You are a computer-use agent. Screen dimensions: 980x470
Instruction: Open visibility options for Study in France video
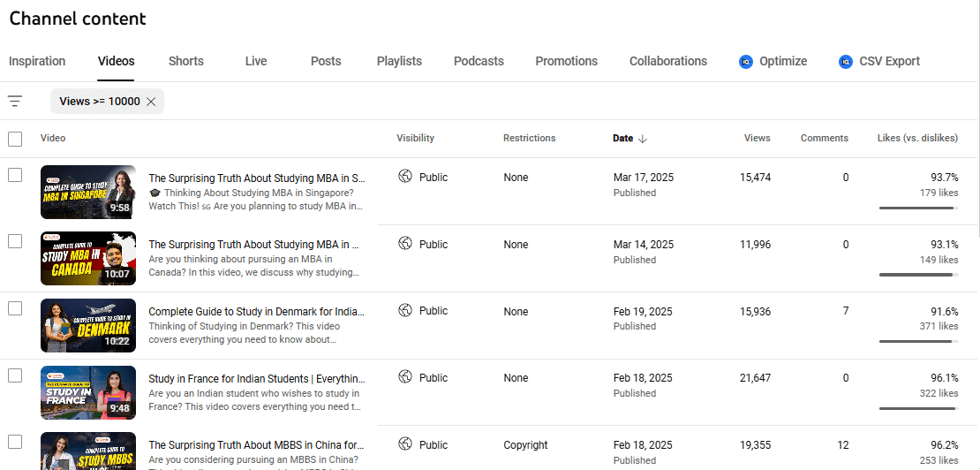click(433, 378)
